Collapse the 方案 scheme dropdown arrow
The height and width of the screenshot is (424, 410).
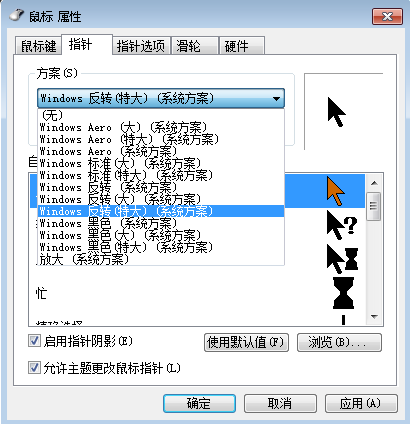(276, 99)
